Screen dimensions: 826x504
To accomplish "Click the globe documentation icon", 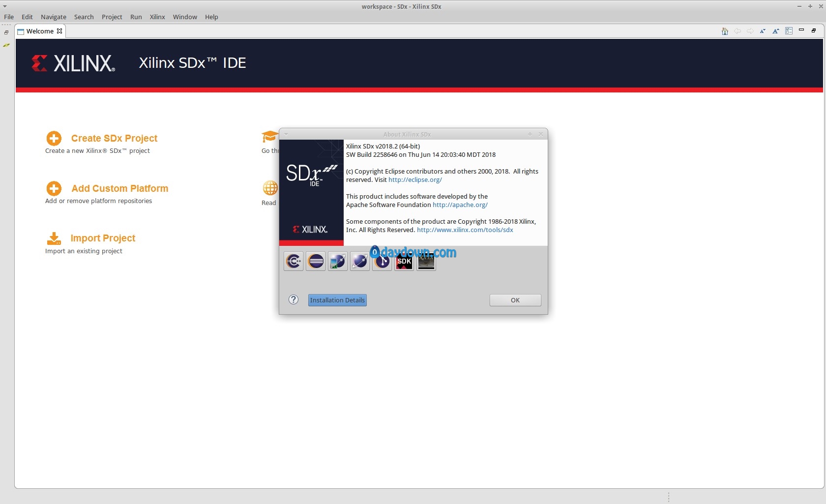I will 270,188.
